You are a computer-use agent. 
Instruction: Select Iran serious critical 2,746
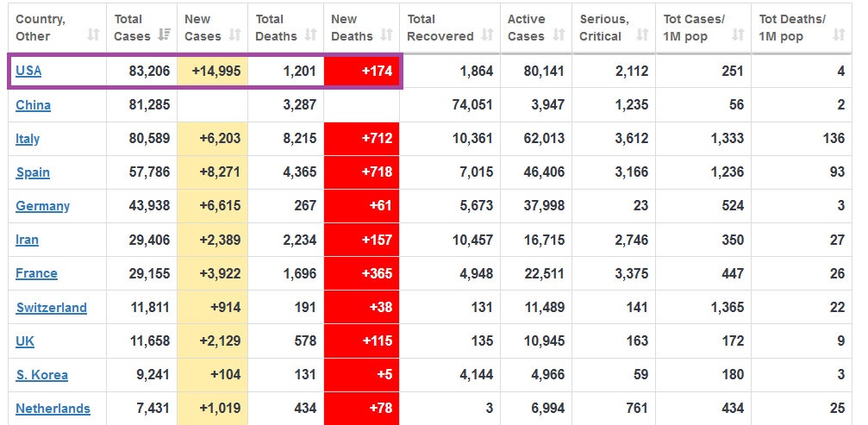[x=632, y=240]
